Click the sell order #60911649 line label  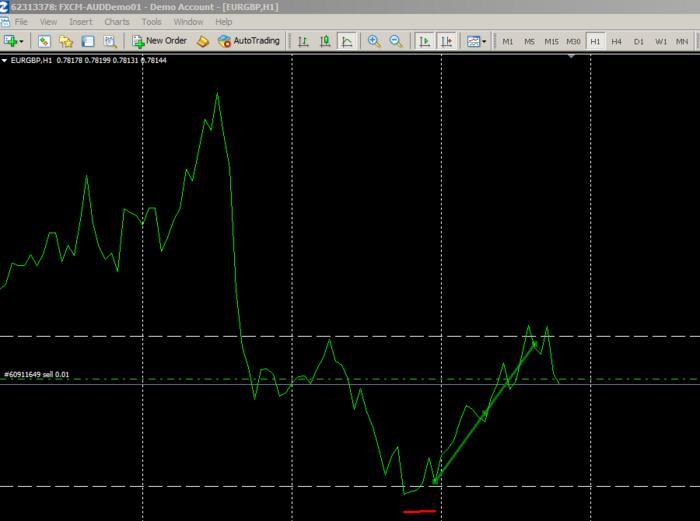[37, 375]
